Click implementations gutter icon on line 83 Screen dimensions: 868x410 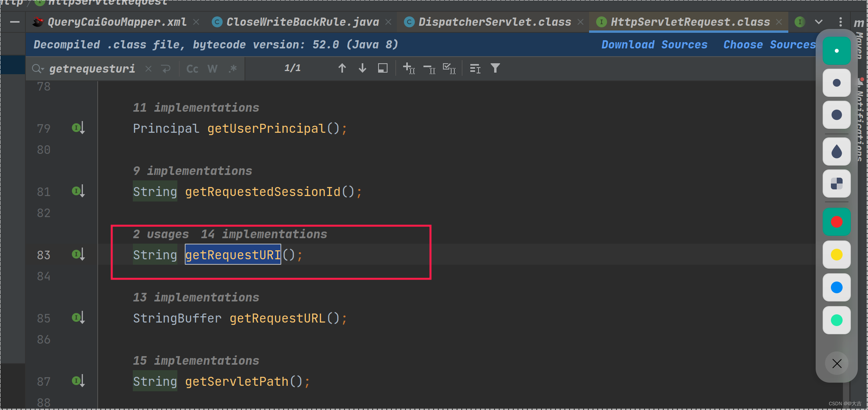coord(78,255)
